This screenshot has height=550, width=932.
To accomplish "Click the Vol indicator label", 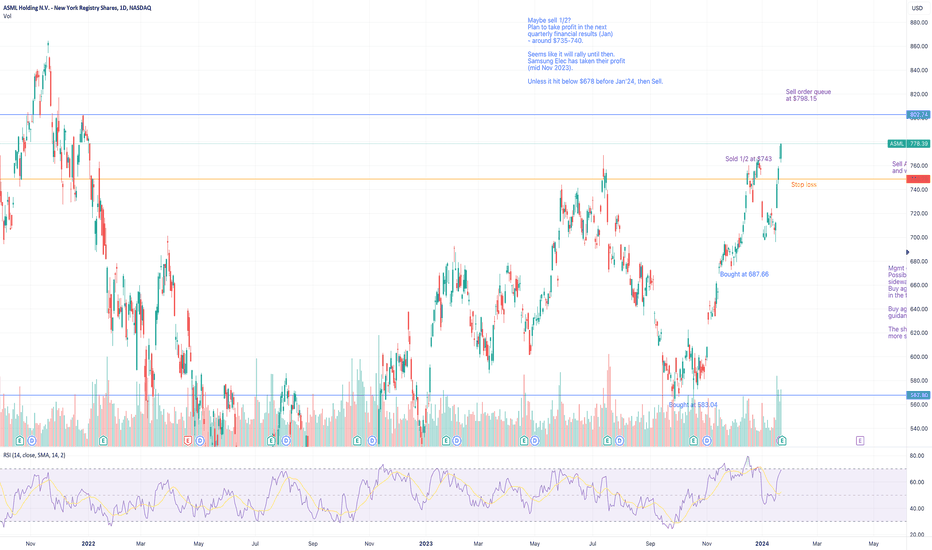I will point(7,16).
